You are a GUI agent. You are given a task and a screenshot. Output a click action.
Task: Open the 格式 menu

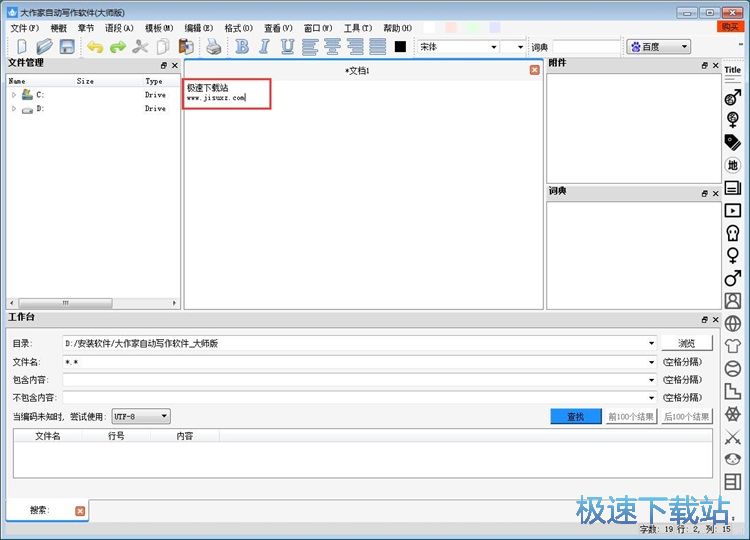238,28
